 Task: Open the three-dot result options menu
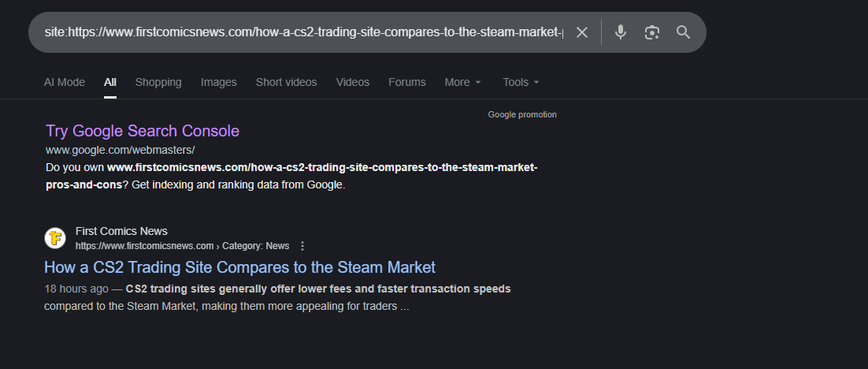point(302,245)
